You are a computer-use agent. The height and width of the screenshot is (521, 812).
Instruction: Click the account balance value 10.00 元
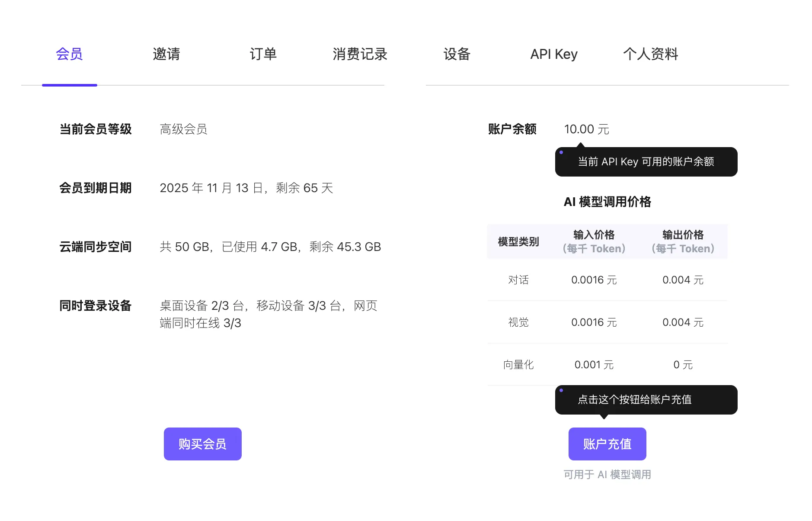pos(586,129)
